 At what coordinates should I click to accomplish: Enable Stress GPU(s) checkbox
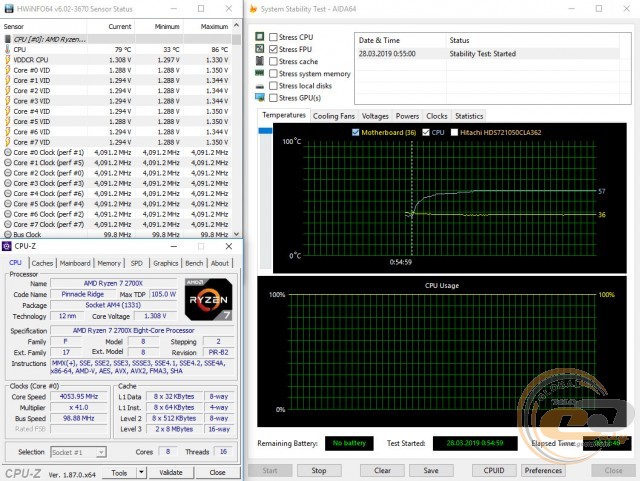273,98
